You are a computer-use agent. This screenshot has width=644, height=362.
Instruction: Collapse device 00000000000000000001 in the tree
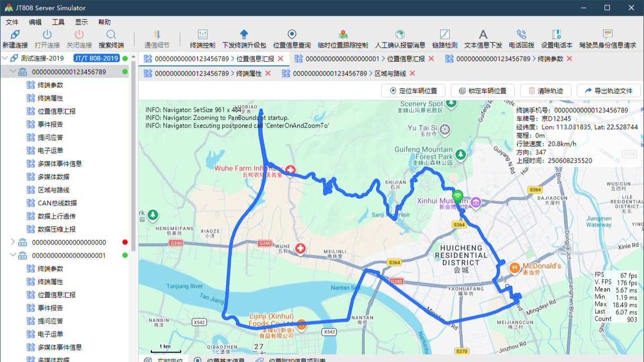(14, 255)
